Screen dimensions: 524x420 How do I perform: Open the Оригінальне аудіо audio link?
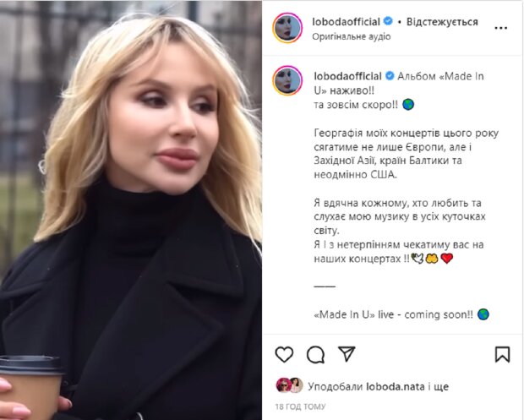352,36
